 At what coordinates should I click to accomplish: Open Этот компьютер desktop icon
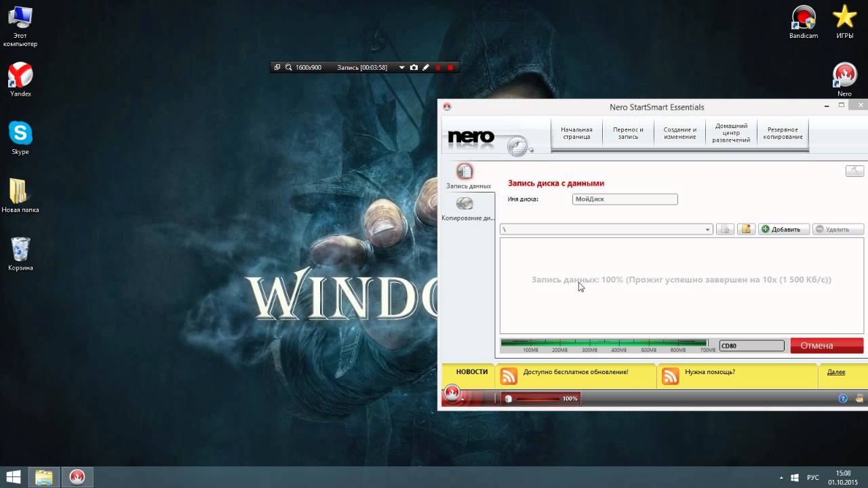[x=20, y=27]
